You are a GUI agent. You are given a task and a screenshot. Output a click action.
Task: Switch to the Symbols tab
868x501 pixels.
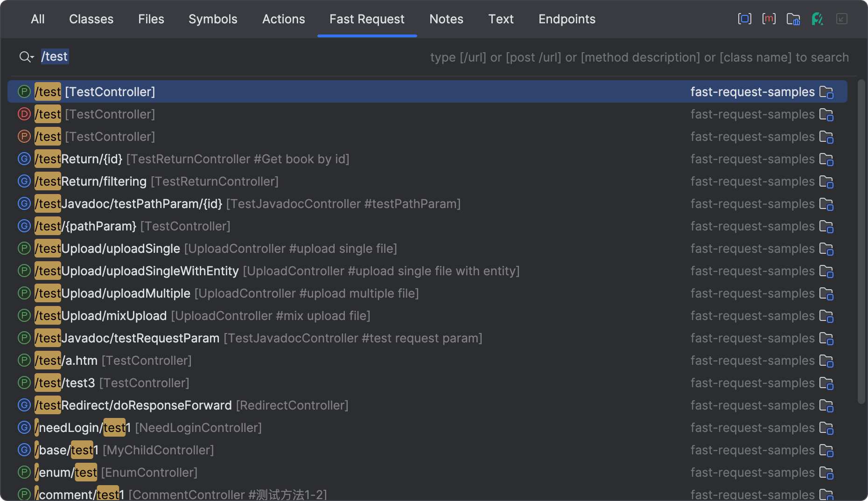[213, 19]
